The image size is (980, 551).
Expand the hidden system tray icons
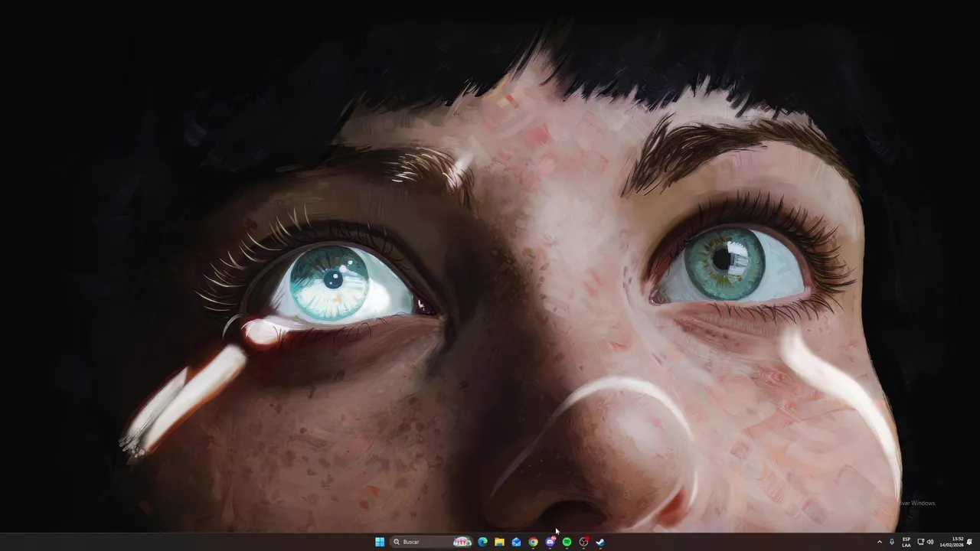(880, 542)
